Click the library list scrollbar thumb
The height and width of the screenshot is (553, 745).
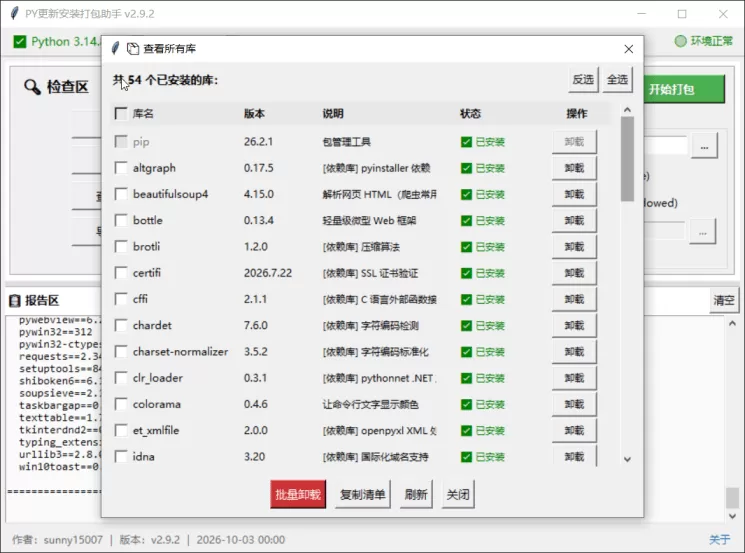627,159
